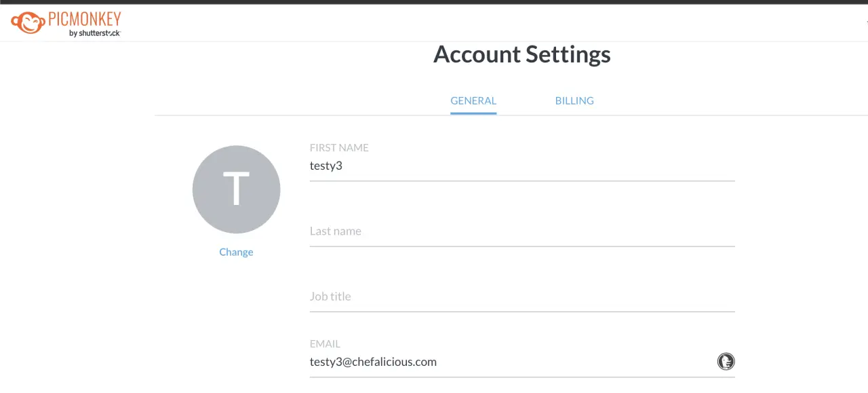Switch to the BILLING tab
The width and height of the screenshot is (868, 393).
click(574, 100)
